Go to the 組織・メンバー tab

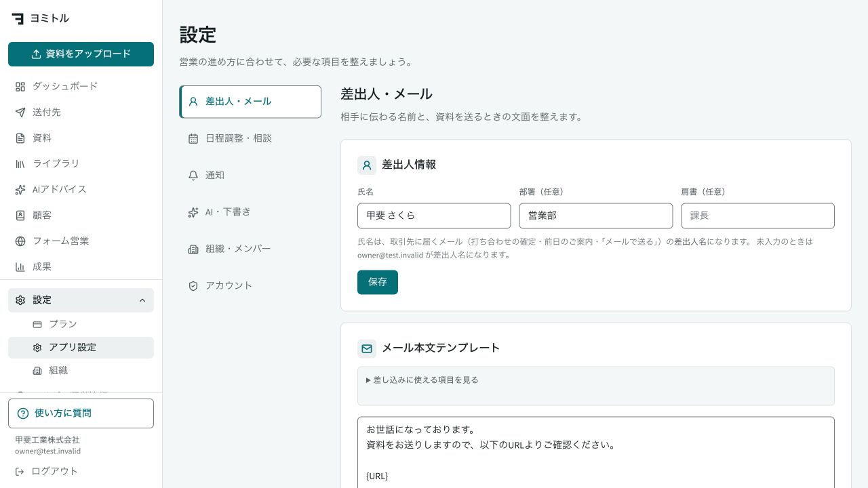click(250, 249)
